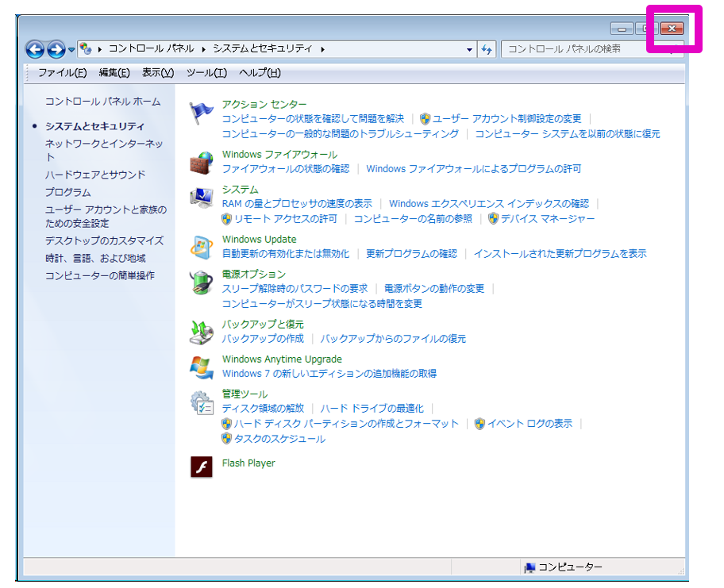The width and height of the screenshot is (724, 588).
Task: Click the forward navigation arrow button
Action: [x=56, y=49]
